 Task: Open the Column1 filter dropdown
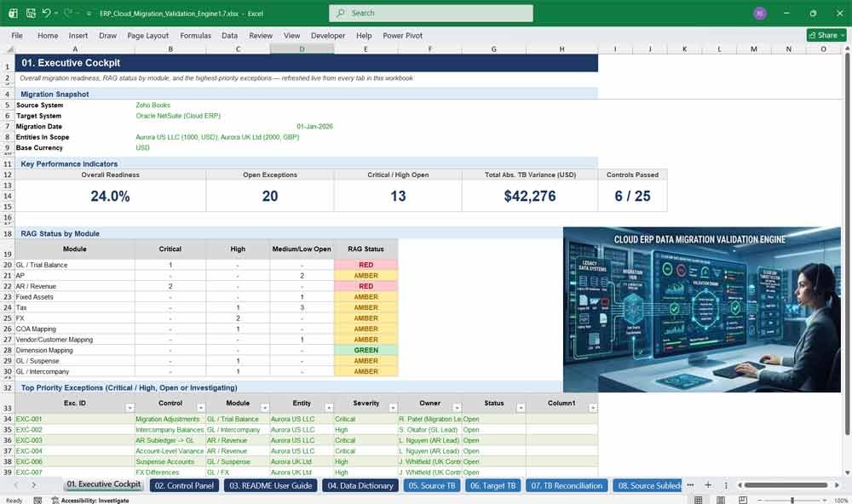coord(593,408)
